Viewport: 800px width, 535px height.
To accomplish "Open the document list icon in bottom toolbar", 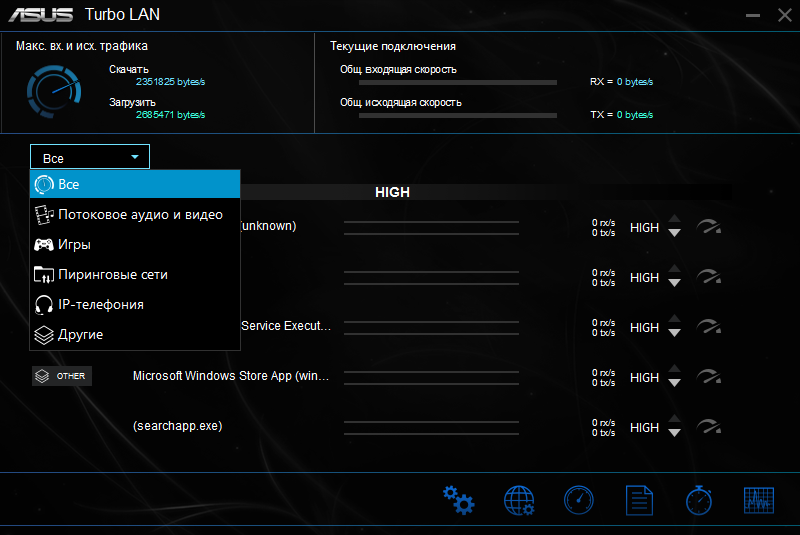I will click(639, 500).
